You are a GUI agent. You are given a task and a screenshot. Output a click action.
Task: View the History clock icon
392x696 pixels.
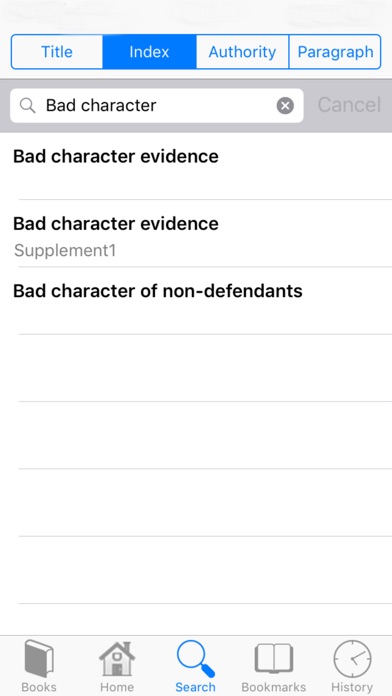(352, 659)
